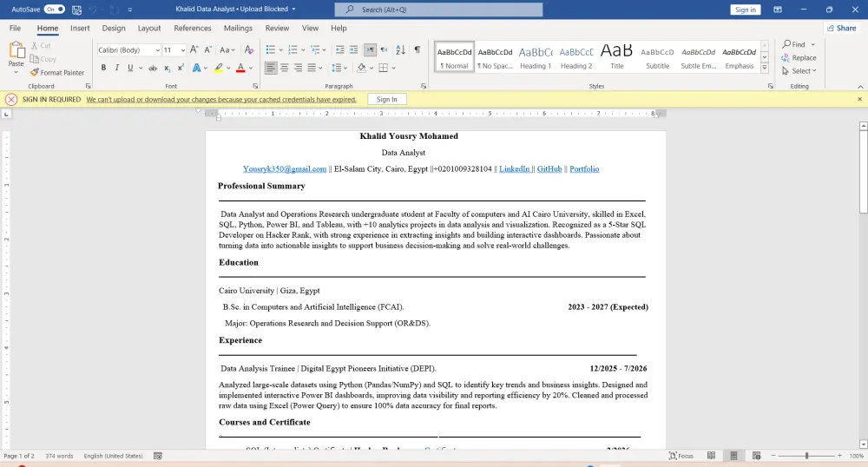Click the Text Effects glowing A icon
The height and width of the screenshot is (467, 868).
pos(196,68)
